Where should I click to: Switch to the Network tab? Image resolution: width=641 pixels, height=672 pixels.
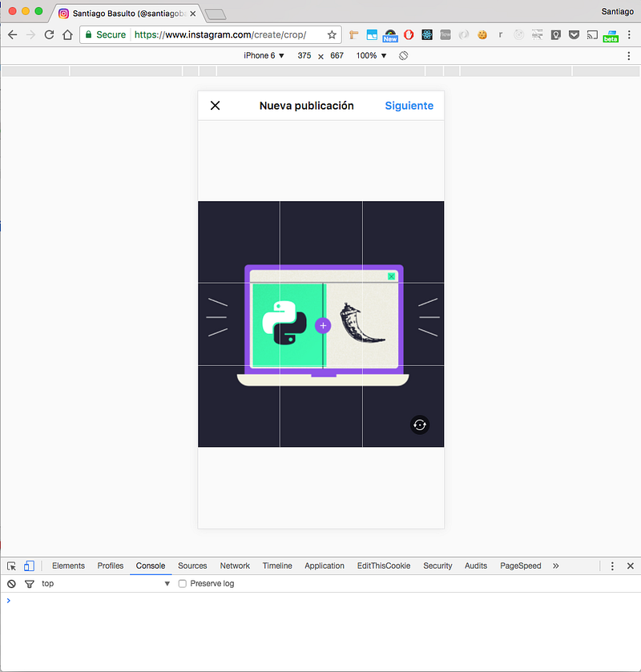pos(235,565)
